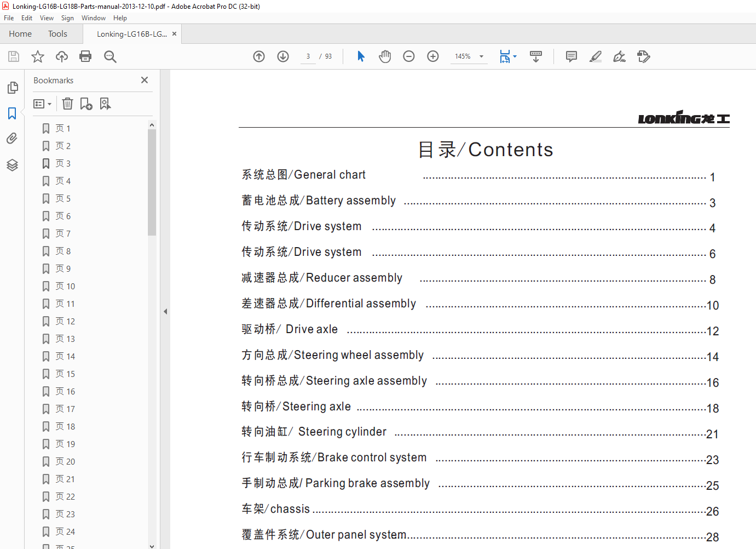Collapse the navigation pane arrow
756x549 pixels.
[x=165, y=311]
